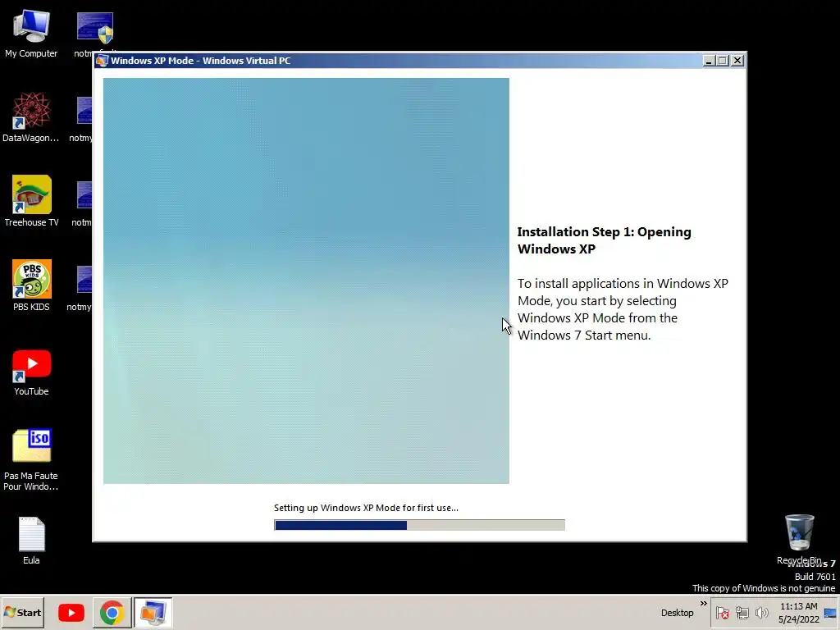The height and width of the screenshot is (630, 840).
Task: Click the 'Windows XP Mode - Windows Virtual PC' title
Action: click(x=201, y=61)
